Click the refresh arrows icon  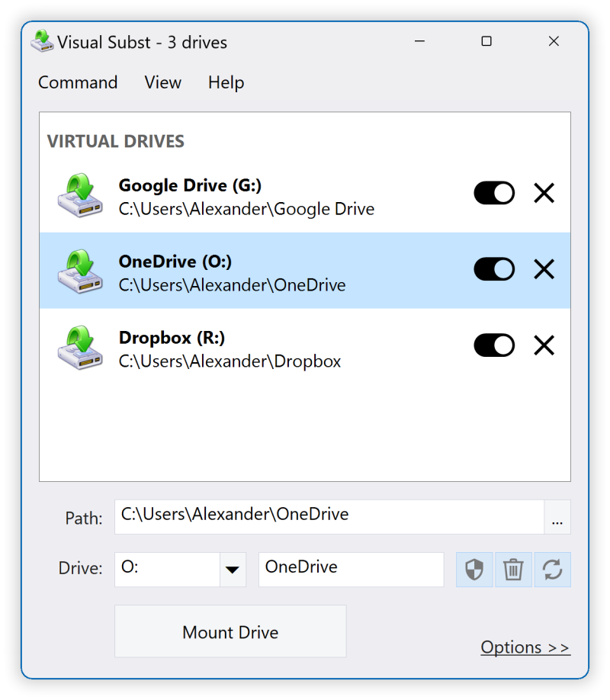pyautogui.click(x=552, y=570)
